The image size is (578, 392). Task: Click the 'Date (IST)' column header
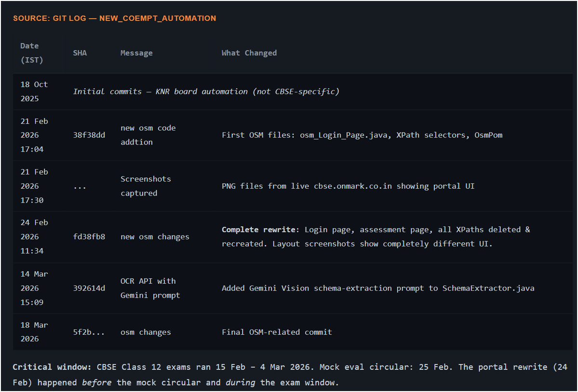pyautogui.click(x=32, y=52)
